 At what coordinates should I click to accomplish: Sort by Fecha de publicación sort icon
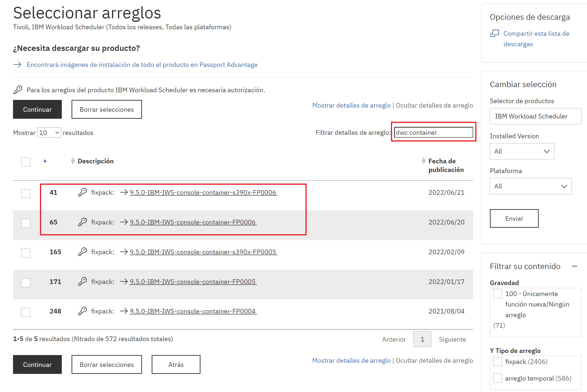(423, 161)
